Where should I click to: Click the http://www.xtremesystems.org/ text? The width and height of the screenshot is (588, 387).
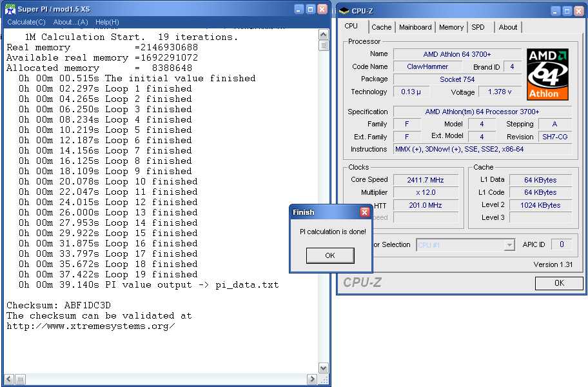pyautogui.click(x=90, y=326)
